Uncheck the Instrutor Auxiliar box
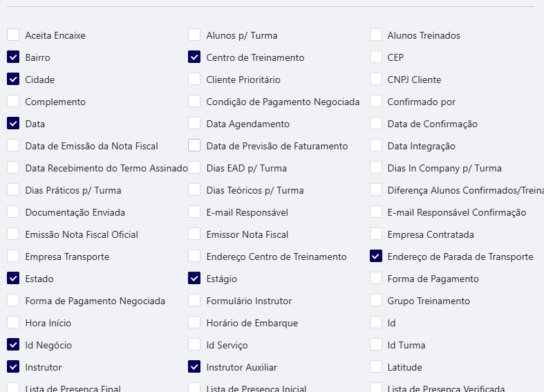 coord(194,367)
